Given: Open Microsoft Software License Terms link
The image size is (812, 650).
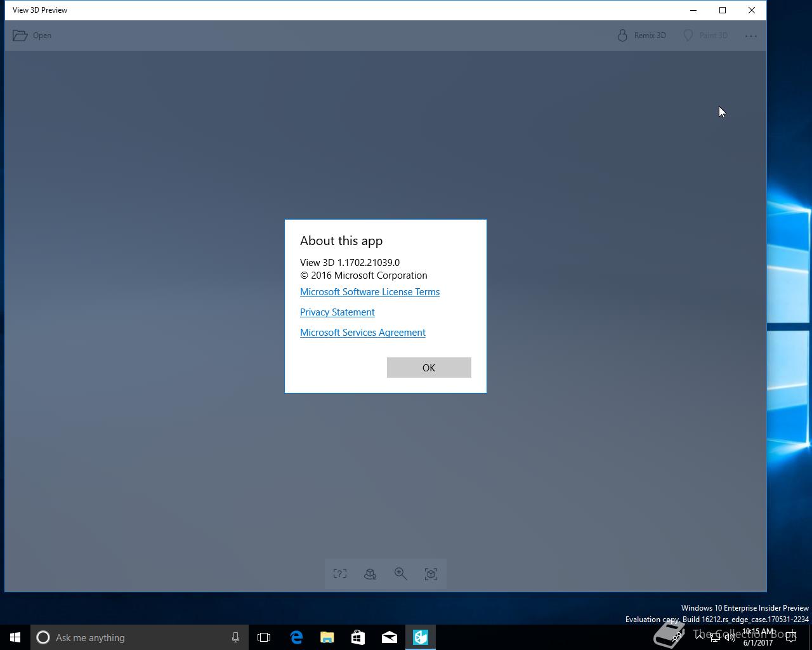Looking at the screenshot, I should point(370,292).
